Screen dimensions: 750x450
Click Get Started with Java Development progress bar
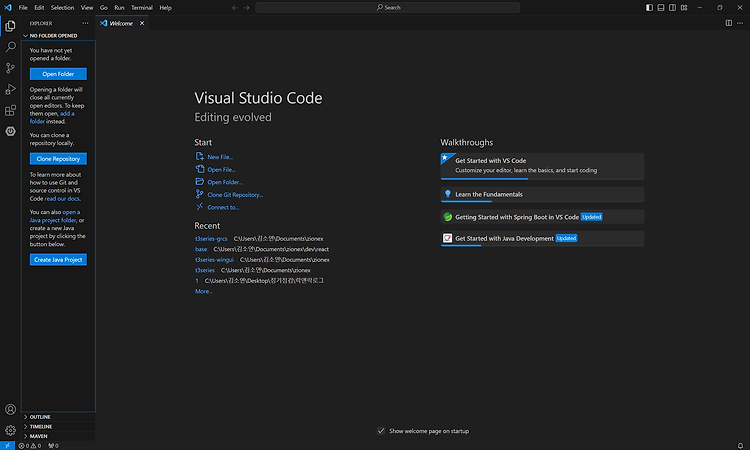[542, 246]
